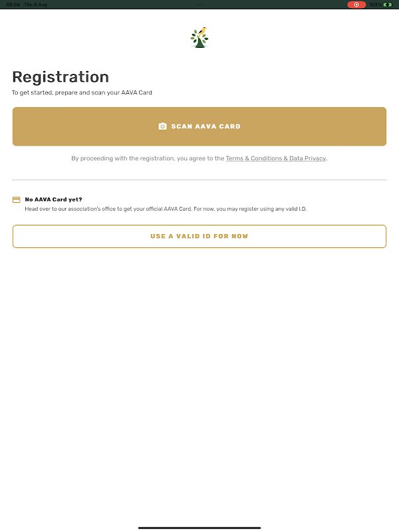Tap the date 'Thu 8 Aug' in status bar
The image size is (399, 532).
click(36, 5)
